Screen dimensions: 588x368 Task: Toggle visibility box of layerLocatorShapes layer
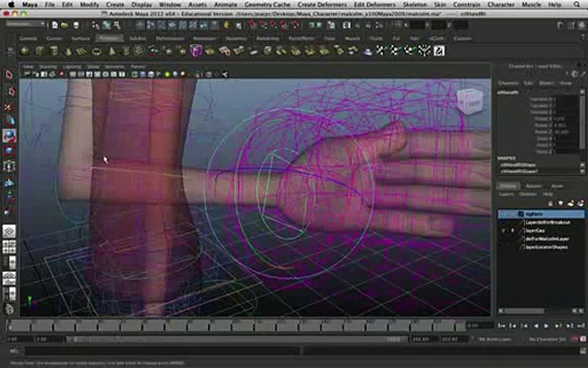click(x=503, y=247)
